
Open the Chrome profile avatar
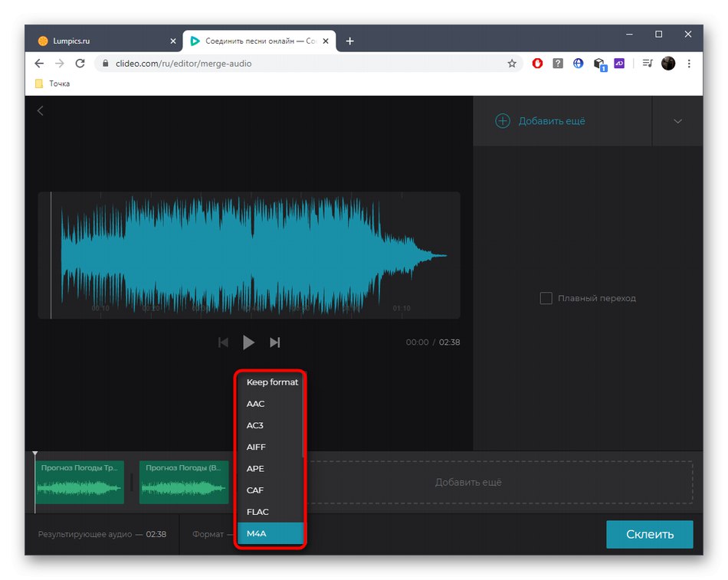pyautogui.click(x=668, y=64)
